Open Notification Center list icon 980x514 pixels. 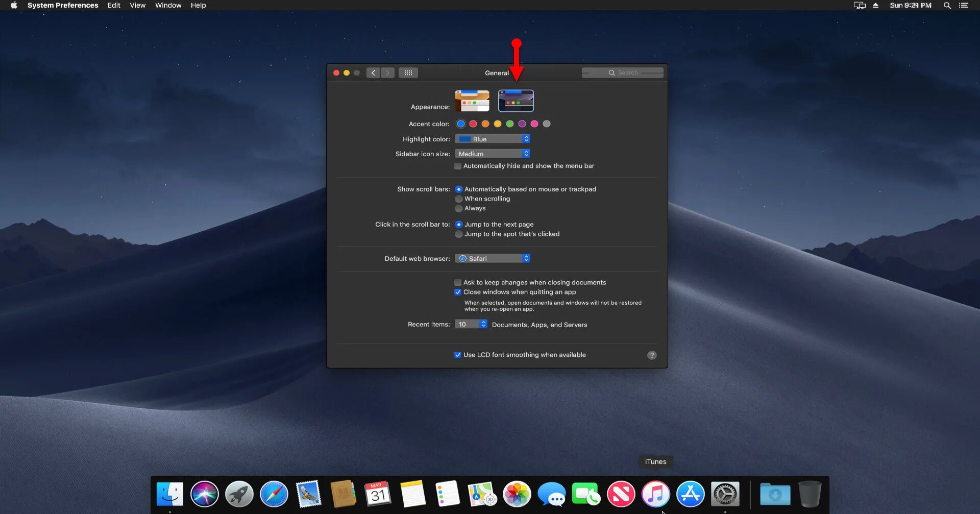964,5
